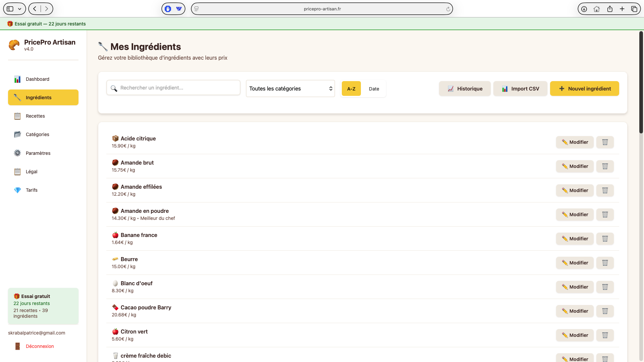The height and width of the screenshot is (362, 644).
Task: Click the Meilleur du chef note
Action: [x=158, y=218]
